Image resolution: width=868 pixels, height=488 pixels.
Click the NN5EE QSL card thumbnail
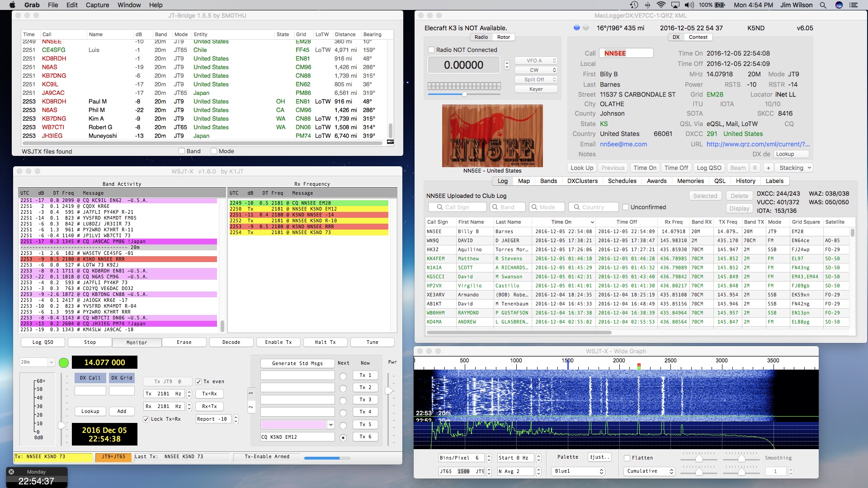click(492, 136)
